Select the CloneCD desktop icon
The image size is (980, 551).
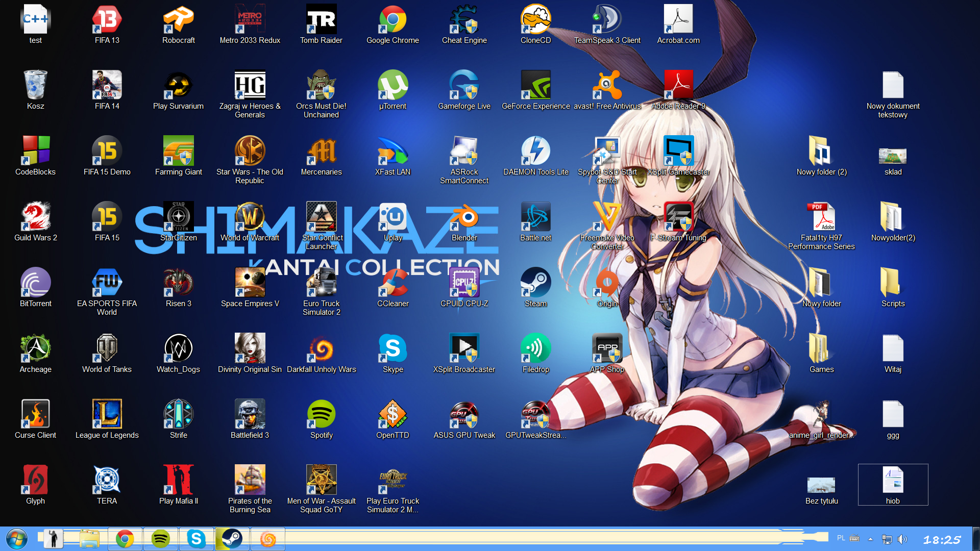536,24
